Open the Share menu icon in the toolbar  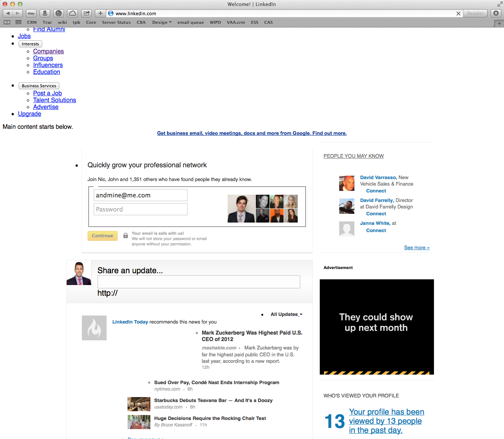(x=86, y=13)
